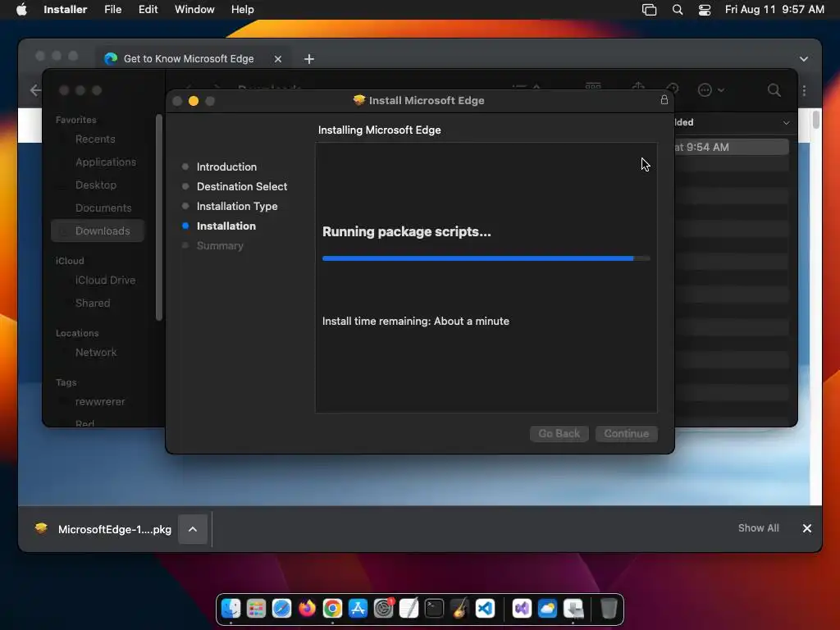The width and height of the screenshot is (840, 630).
Task: Click the MicrosoftEdge pkg download item
Action: (103, 529)
